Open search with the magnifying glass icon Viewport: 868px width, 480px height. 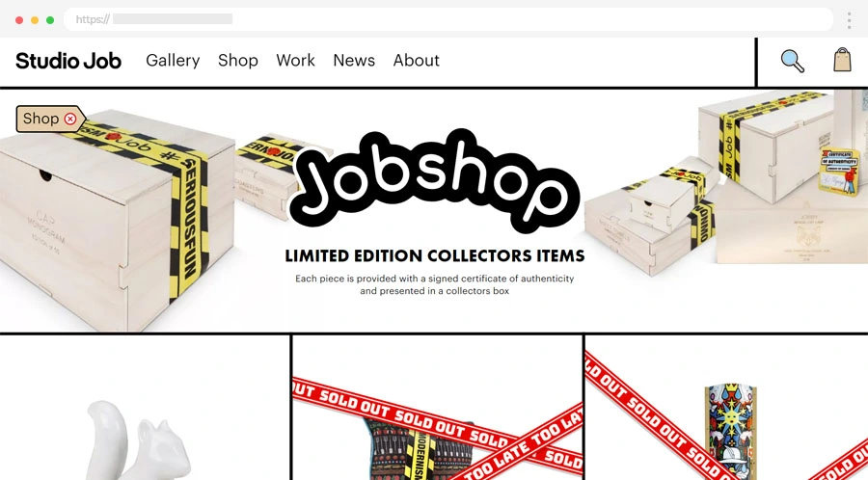[792, 61]
